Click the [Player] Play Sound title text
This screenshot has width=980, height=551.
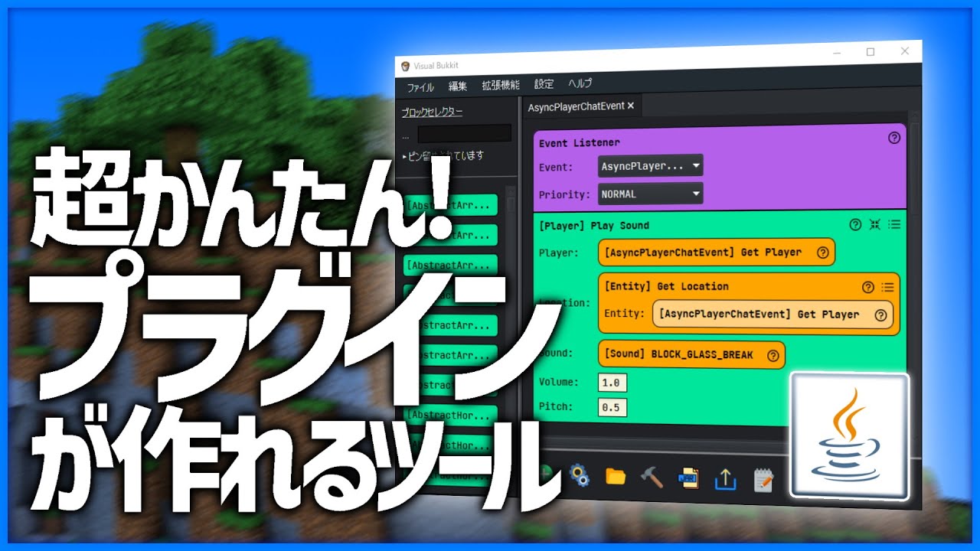pos(594,226)
